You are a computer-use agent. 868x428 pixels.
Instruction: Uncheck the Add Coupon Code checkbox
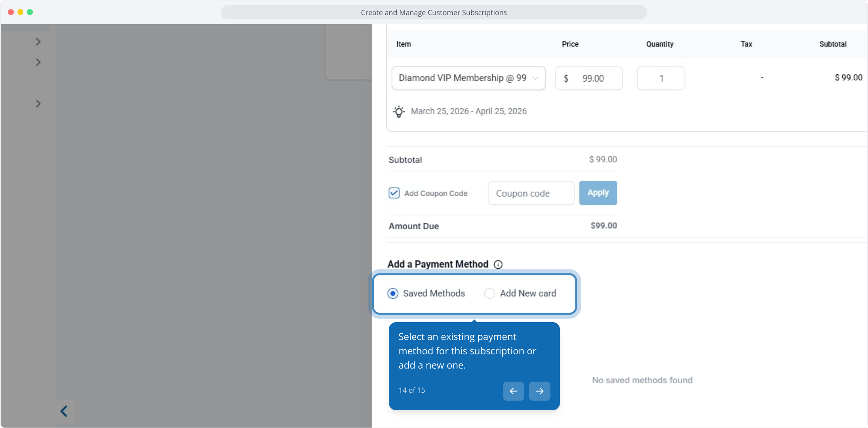point(394,193)
